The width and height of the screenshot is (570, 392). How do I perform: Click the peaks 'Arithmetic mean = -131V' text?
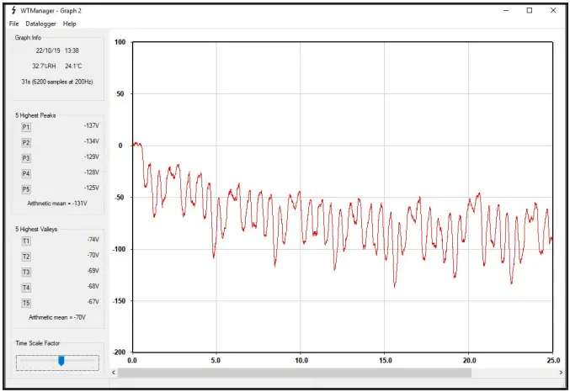pyautogui.click(x=57, y=204)
